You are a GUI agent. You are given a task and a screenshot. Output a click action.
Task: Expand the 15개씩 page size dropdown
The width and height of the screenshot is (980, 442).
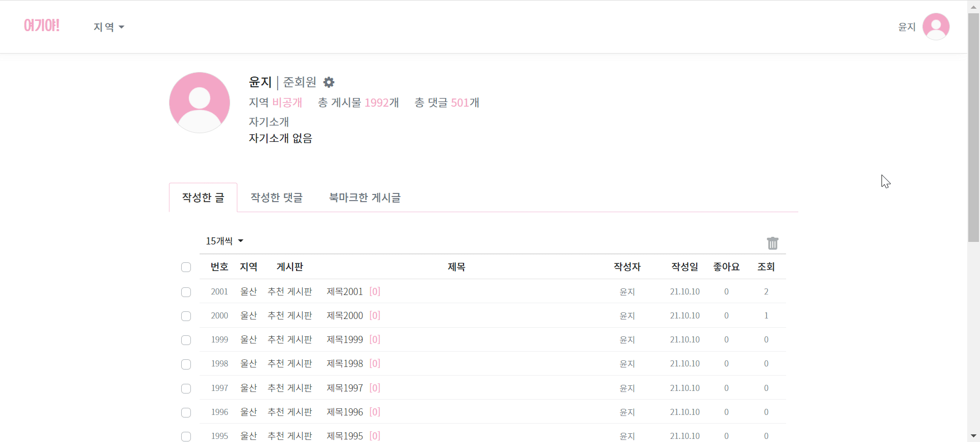pos(225,241)
